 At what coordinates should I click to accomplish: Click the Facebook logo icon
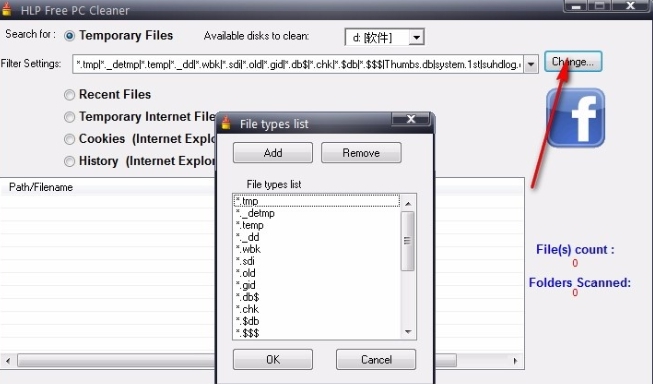pyautogui.click(x=576, y=117)
